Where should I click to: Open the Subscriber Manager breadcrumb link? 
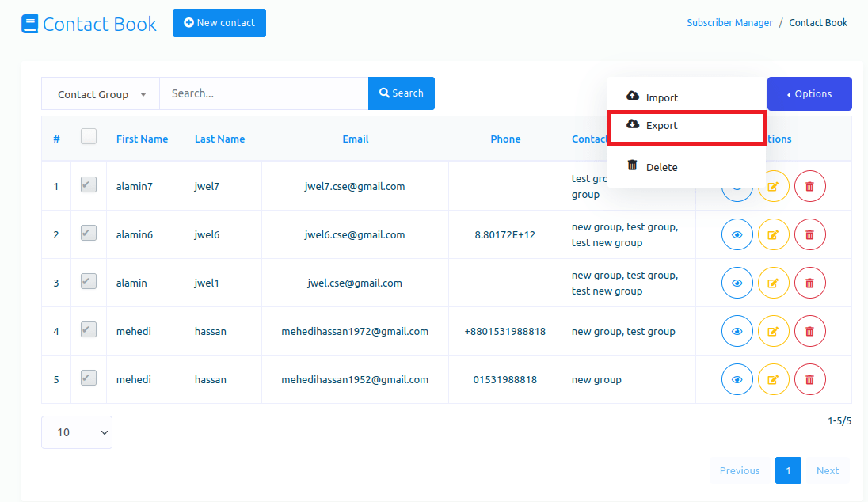729,23
